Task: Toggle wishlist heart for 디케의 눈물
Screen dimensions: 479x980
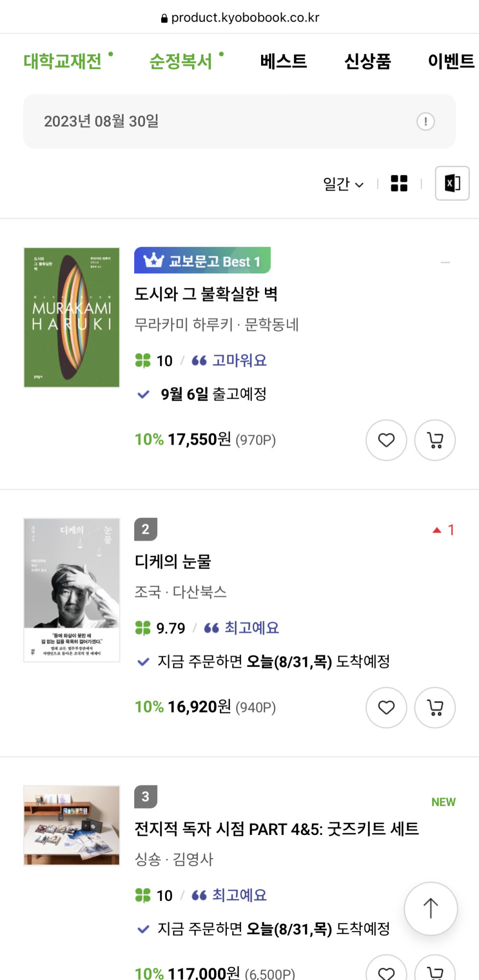Action: (386, 708)
